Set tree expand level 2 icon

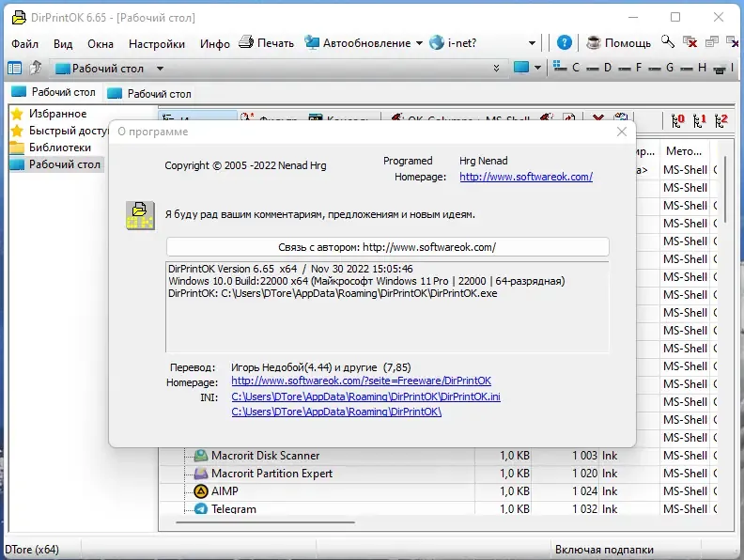pos(721,120)
